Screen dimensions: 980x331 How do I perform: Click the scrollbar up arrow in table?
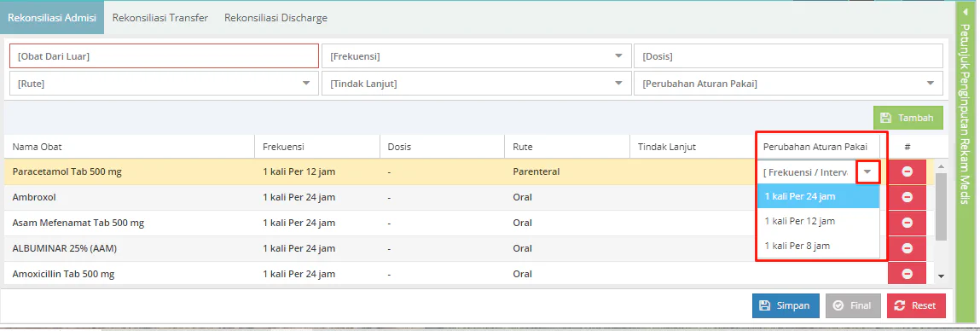point(941,165)
